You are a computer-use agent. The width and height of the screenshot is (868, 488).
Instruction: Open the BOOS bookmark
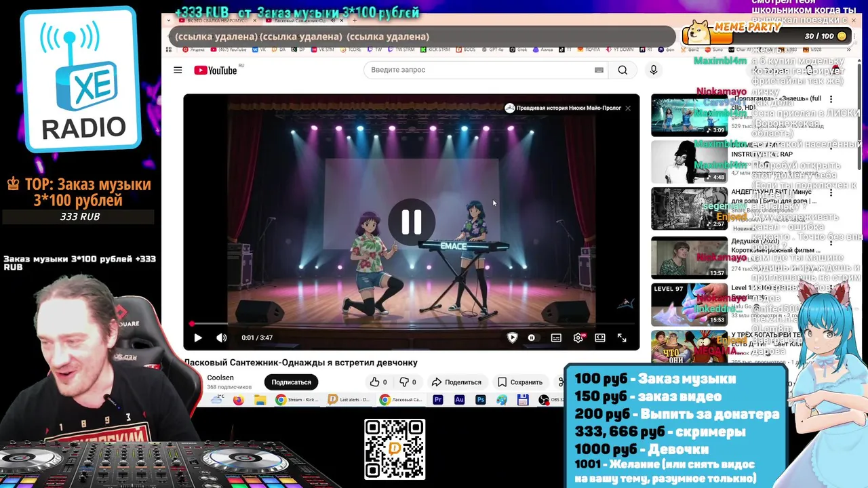pos(466,49)
